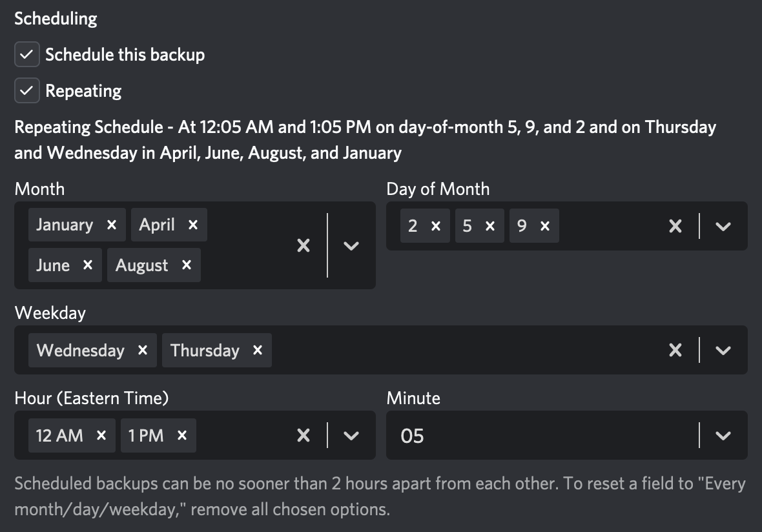762x532 pixels.
Task: Remove Wednesday weekday tag
Action: point(142,351)
